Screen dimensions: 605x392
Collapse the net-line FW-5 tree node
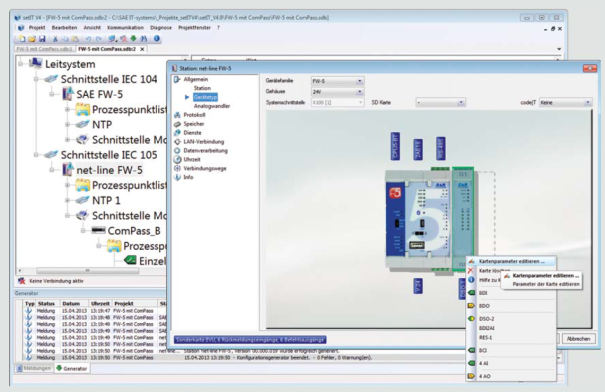click(x=52, y=170)
